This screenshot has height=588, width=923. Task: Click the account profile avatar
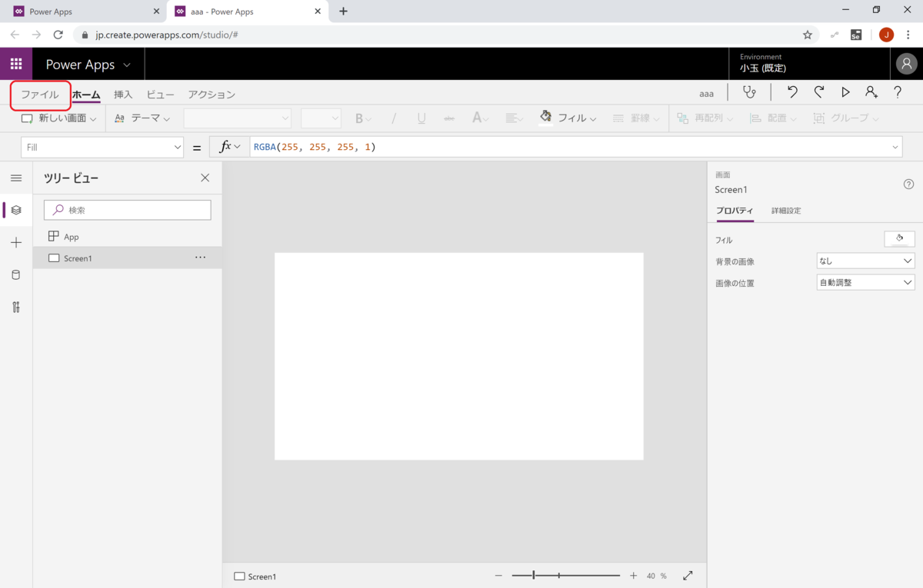click(907, 65)
